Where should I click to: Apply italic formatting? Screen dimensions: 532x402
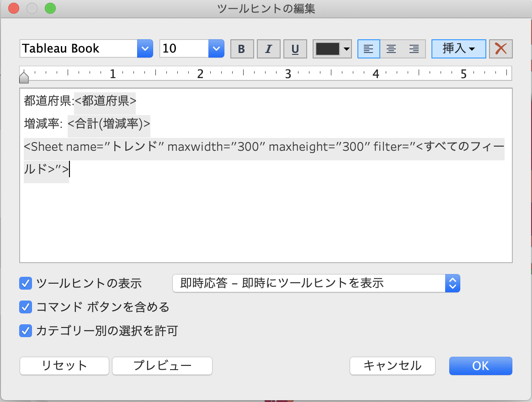(x=268, y=48)
